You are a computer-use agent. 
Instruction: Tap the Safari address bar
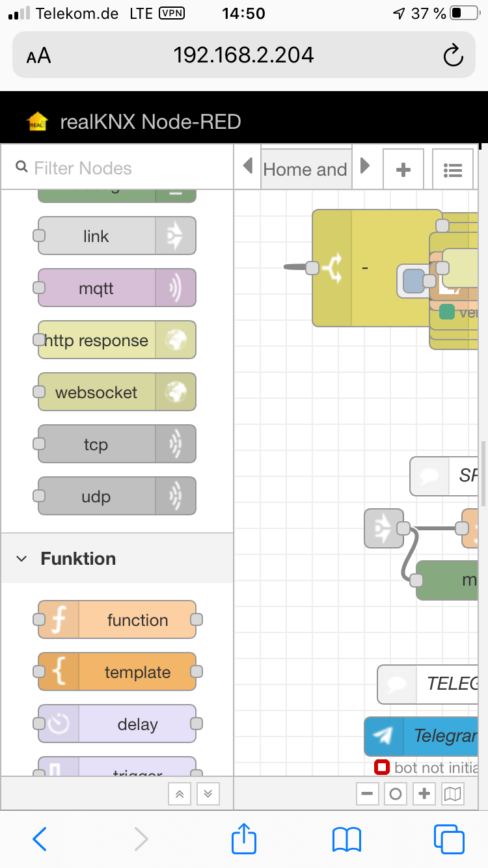click(243, 55)
